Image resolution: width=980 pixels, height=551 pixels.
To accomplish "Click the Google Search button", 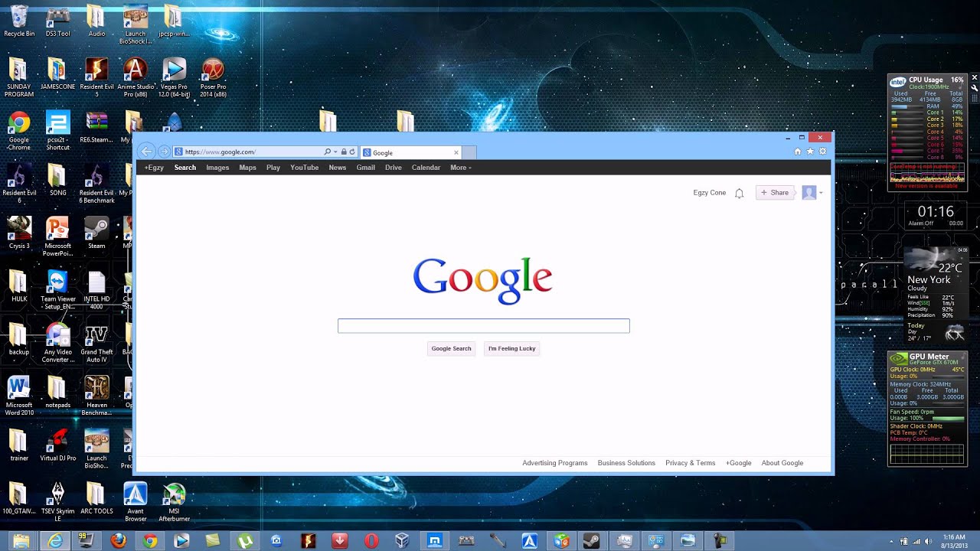I will pyautogui.click(x=451, y=348).
